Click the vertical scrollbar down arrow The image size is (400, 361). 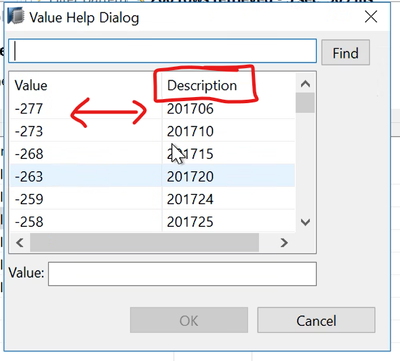click(x=305, y=222)
